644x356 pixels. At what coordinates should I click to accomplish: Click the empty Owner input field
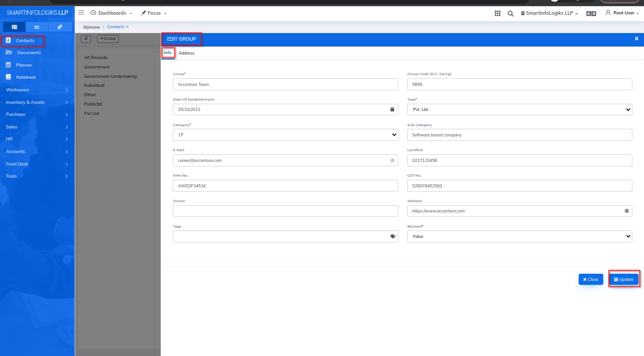click(x=286, y=211)
